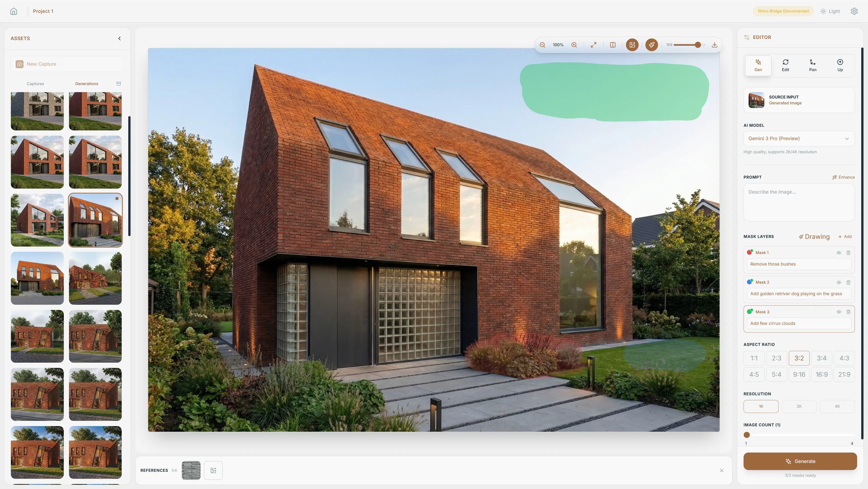The height and width of the screenshot is (489, 868).
Task: Activate the mask brush tool in toolbar
Action: coord(651,45)
